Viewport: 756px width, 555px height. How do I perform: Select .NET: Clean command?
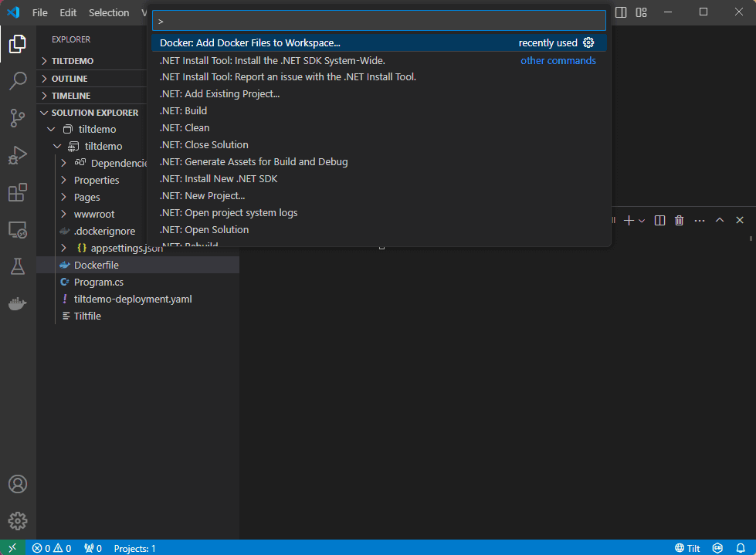tap(379, 127)
